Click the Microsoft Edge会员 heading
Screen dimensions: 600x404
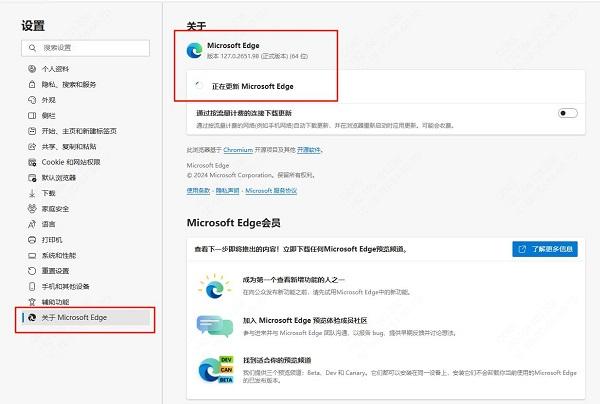233,223
